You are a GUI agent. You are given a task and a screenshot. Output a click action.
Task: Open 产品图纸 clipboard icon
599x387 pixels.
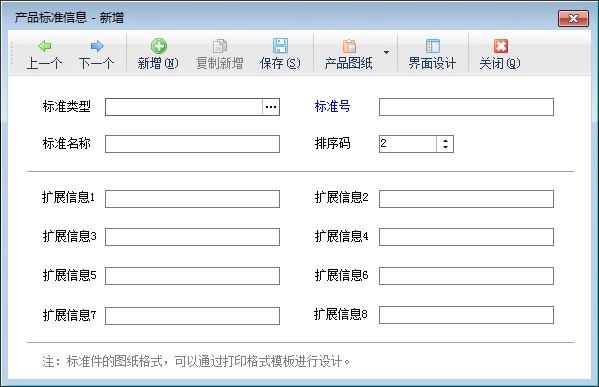[349, 46]
